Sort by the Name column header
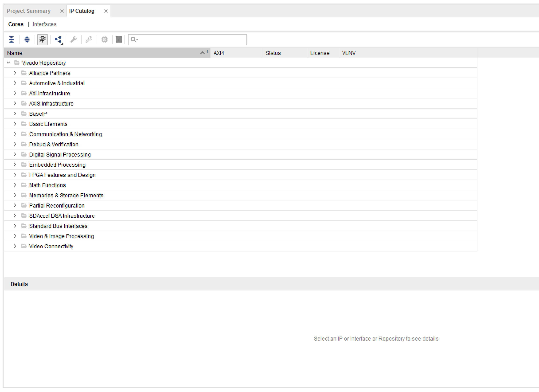The width and height of the screenshot is (539, 392). click(x=107, y=53)
